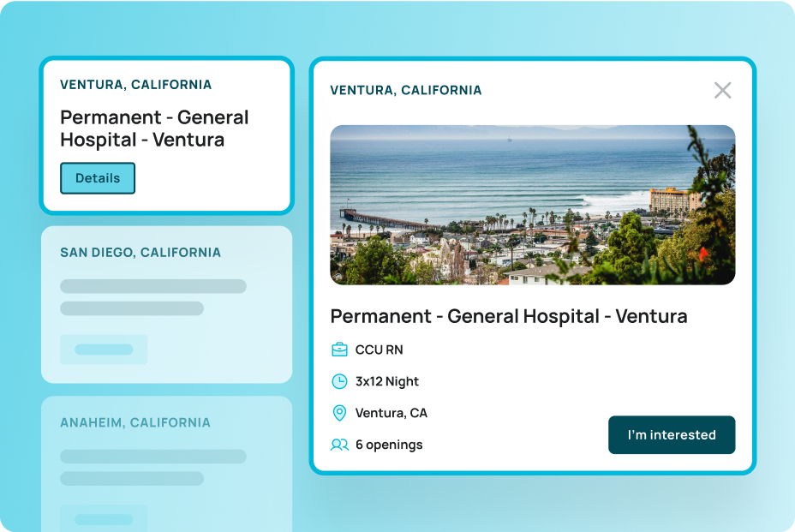Viewport: 795px width, 532px height.
Task: Click the location pin icon beside Ventura, CA
Action: click(339, 413)
